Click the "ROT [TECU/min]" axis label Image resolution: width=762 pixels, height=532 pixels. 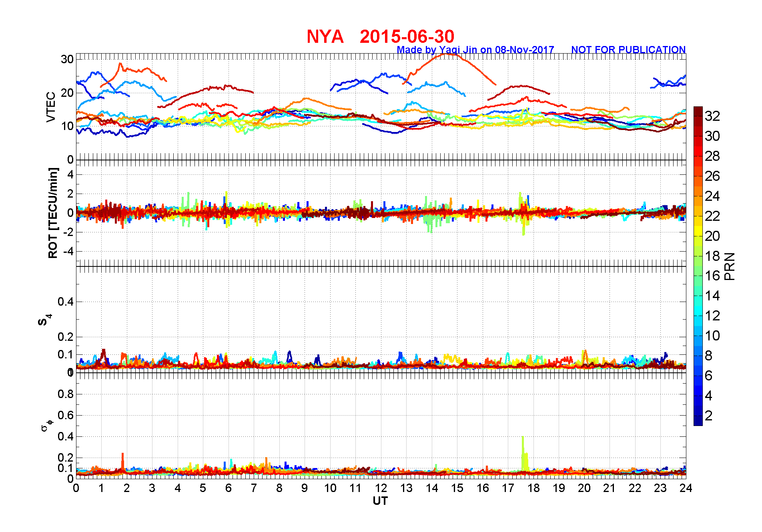[x=52, y=213]
